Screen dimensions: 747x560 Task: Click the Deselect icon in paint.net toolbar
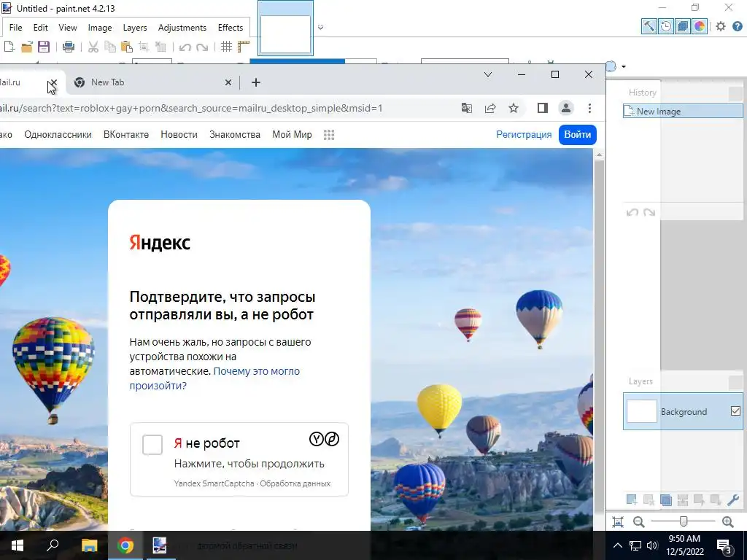click(x=160, y=47)
